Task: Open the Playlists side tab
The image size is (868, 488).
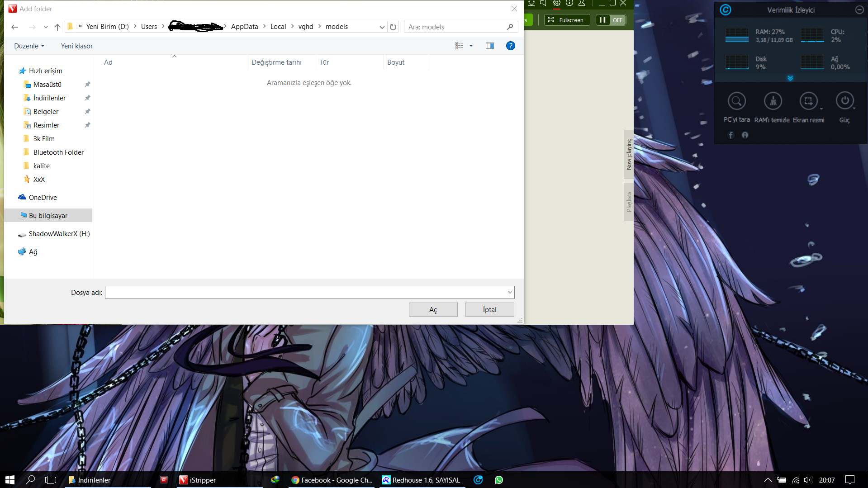Action: tap(629, 202)
